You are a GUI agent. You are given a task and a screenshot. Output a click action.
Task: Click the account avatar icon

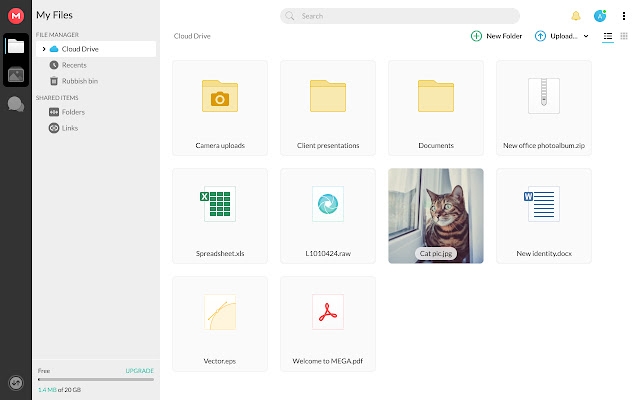point(600,16)
